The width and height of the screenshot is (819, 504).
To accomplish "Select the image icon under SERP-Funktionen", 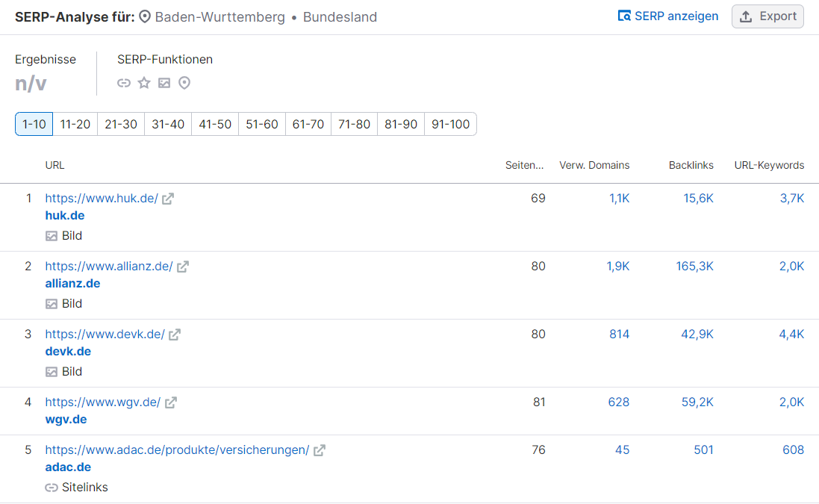I will pos(164,83).
